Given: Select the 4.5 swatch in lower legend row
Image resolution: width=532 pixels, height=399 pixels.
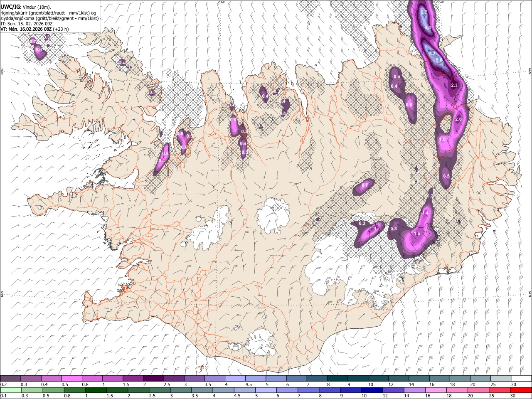Looking at the screenshot, I should (244, 390).
